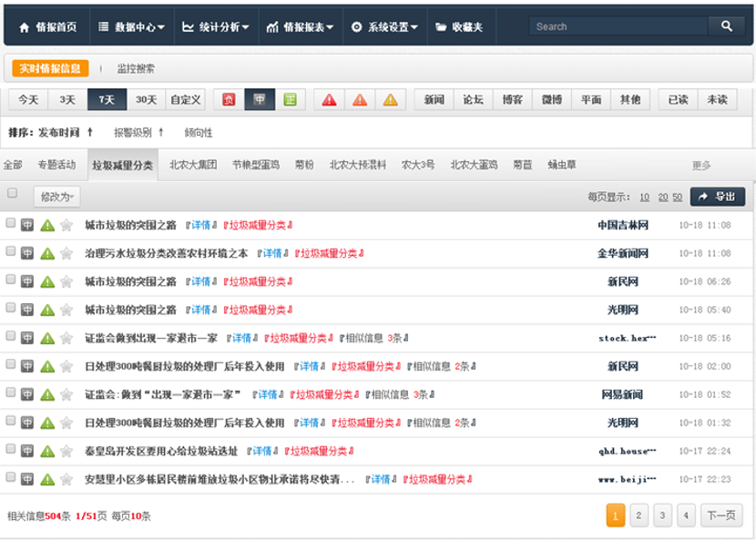Select the 7天 time range
Viewport: 756px width, 541px height.
coord(107,100)
